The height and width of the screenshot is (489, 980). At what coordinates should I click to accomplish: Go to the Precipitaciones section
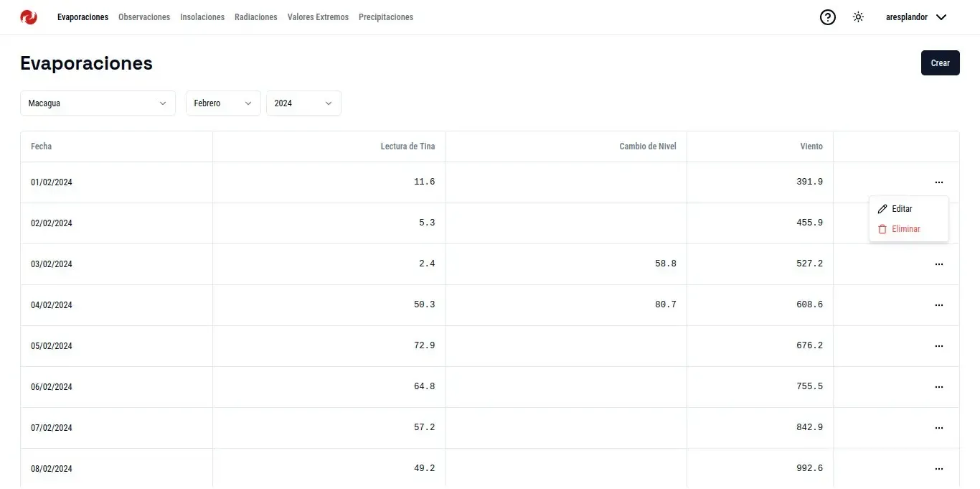tap(386, 17)
